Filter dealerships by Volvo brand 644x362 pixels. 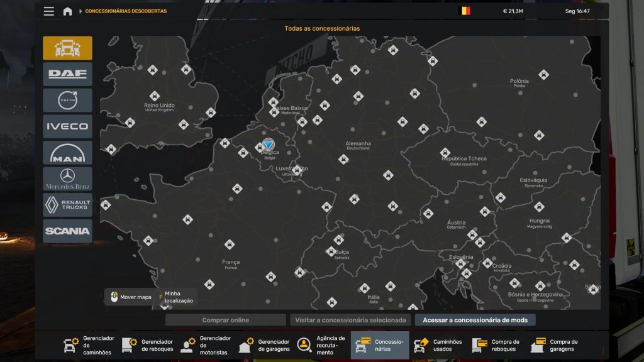coord(67,100)
